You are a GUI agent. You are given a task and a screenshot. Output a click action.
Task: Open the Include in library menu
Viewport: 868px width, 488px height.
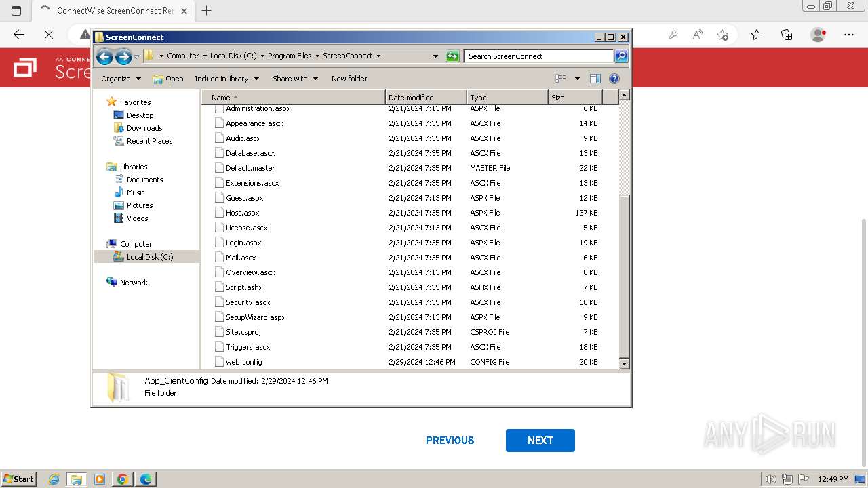226,79
